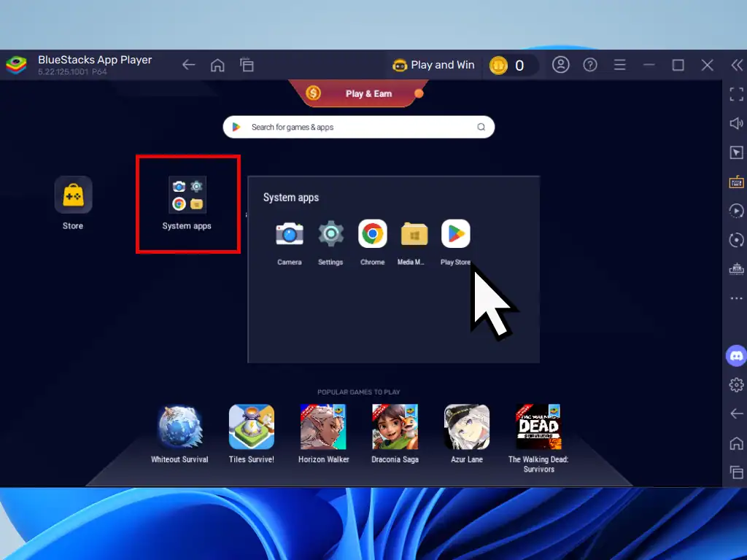This screenshot has width=747, height=560.
Task: Expand more tools via three dots
Action: pos(736,298)
